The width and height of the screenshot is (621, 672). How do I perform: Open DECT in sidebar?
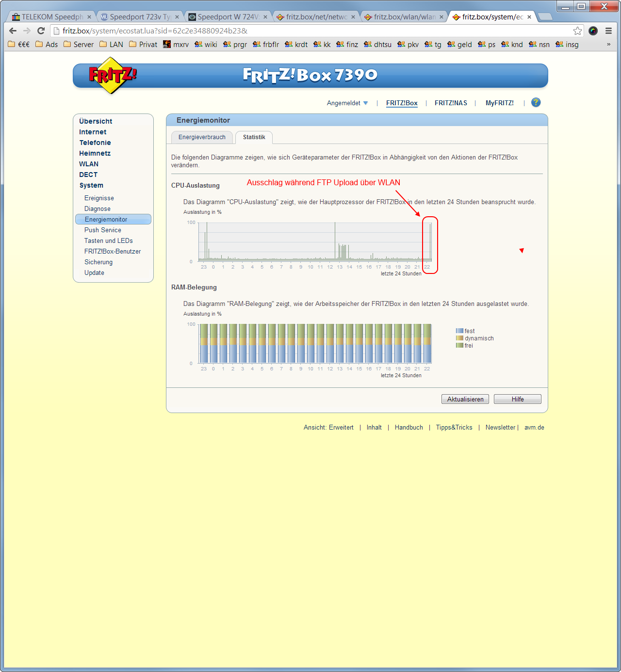point(88,175)
